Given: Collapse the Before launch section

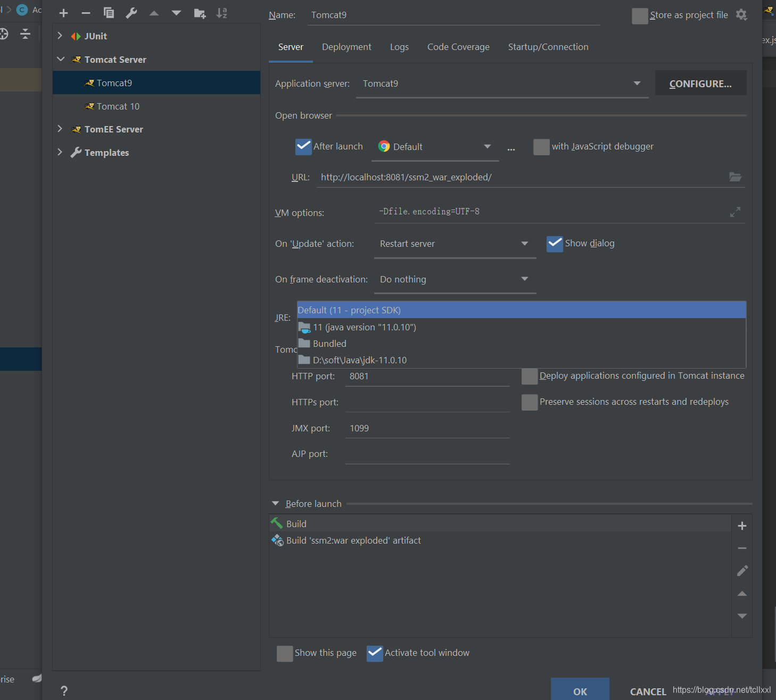Looking at the screenshot, I should [275, 503].
